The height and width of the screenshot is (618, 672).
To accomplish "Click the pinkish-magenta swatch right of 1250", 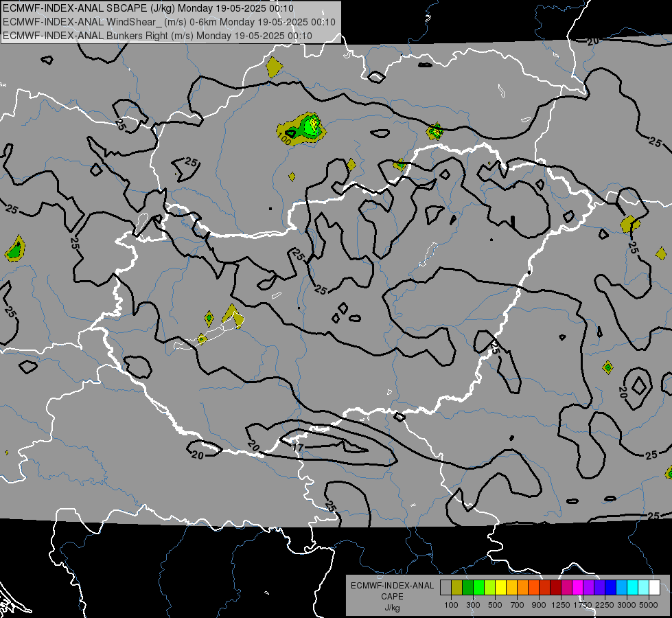I will 566,588.
